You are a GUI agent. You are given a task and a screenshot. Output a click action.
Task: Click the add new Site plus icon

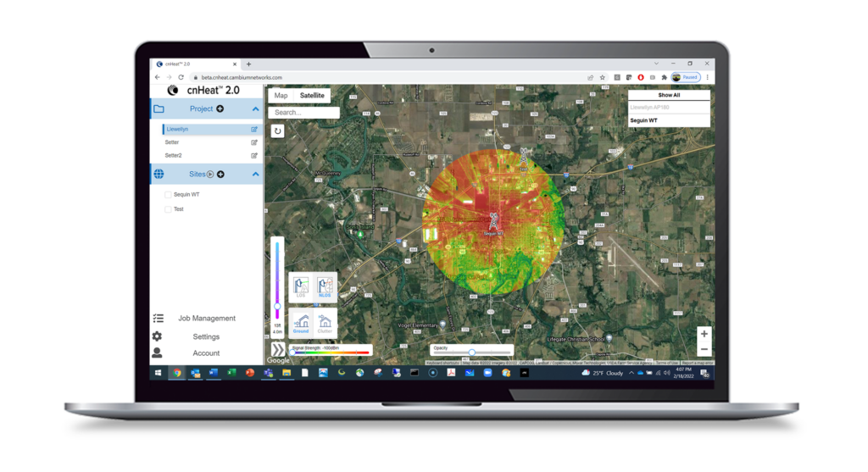pos(220,174)
